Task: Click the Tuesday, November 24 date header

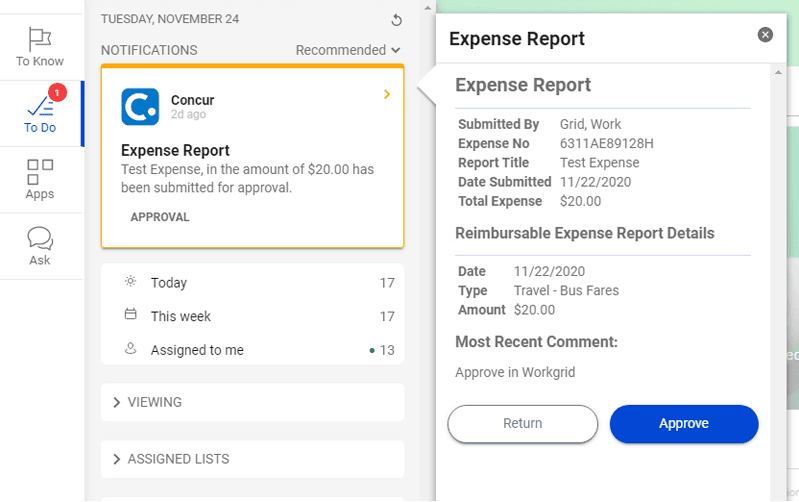Action: [x=170, y=19]
